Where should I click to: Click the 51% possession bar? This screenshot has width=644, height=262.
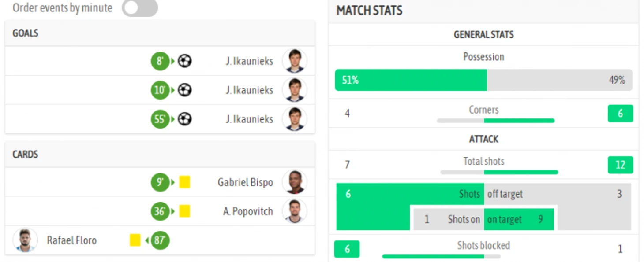(x=411, y=80)
